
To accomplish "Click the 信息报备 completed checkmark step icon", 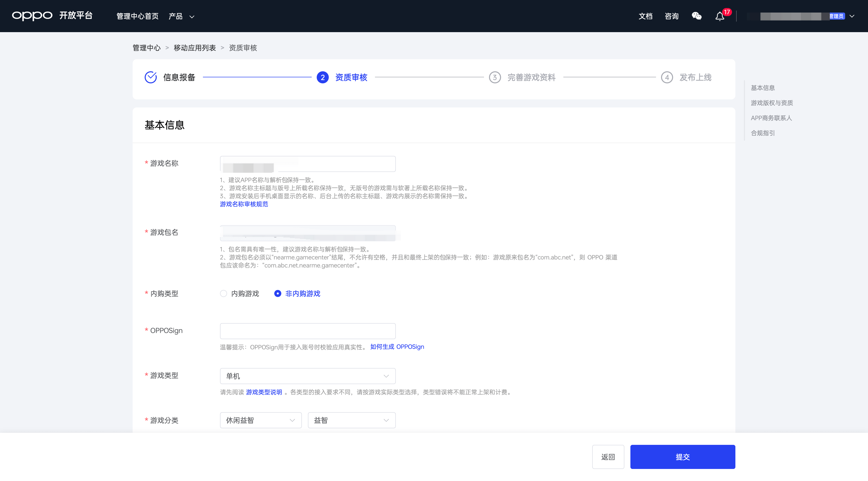I will click(x=151, y=77).
